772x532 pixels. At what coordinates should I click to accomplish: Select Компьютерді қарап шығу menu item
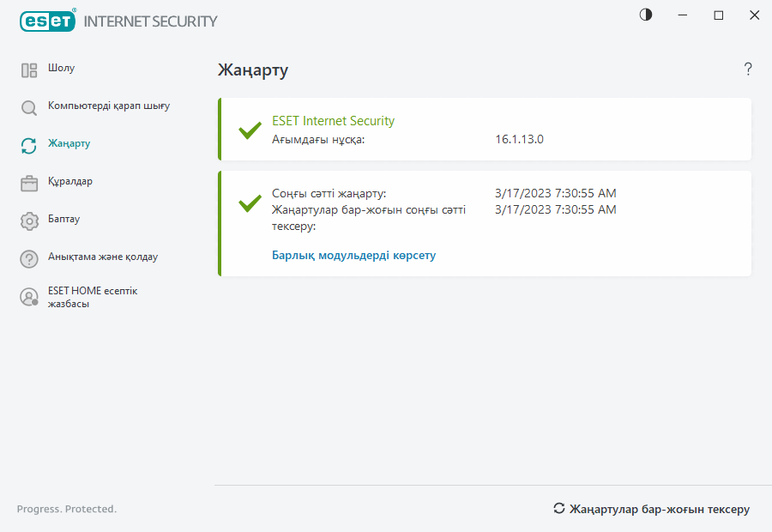click(109, 106)
